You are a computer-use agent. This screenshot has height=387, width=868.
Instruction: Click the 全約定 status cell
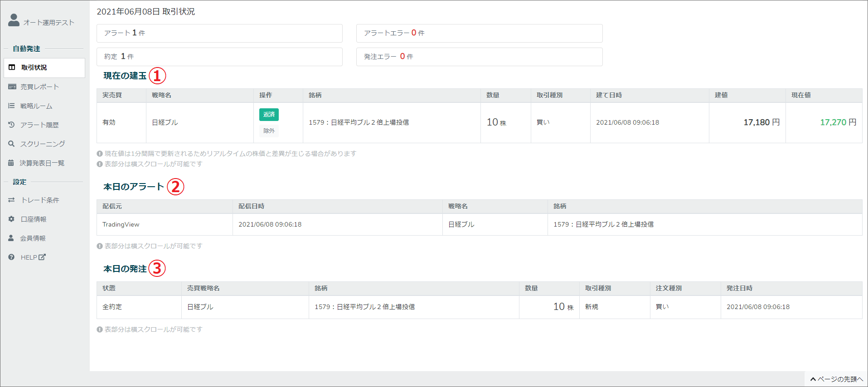pyautogui.click(x=139, y=307)
